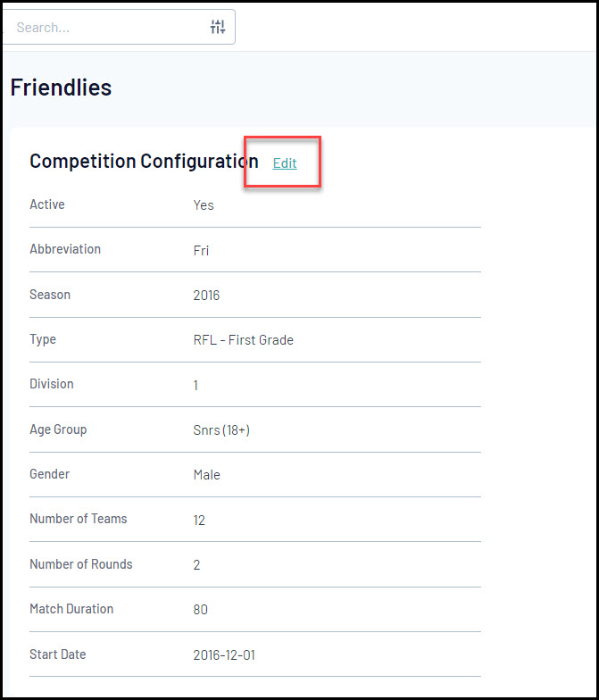This screenshot has height=700, width=599.
Task: Select the Division field label
Action: [x=52, y=384]
